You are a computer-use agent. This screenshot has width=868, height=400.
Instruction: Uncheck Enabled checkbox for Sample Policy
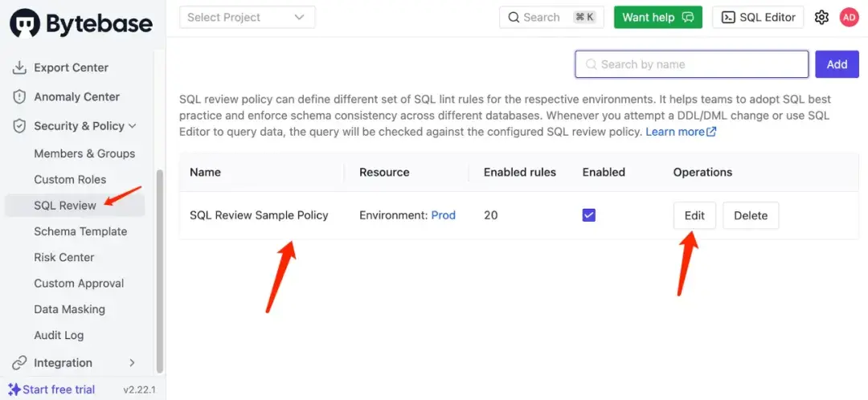[x=589, y=215]
